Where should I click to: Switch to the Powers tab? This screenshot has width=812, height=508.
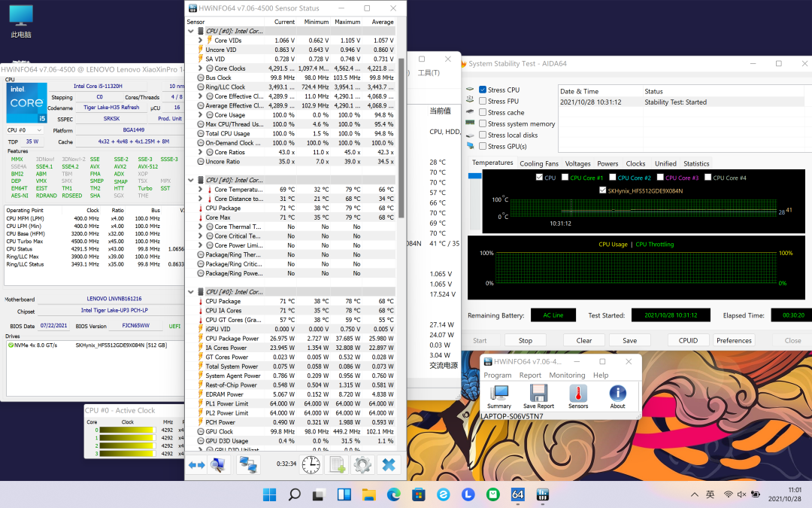tap(607, 163)
